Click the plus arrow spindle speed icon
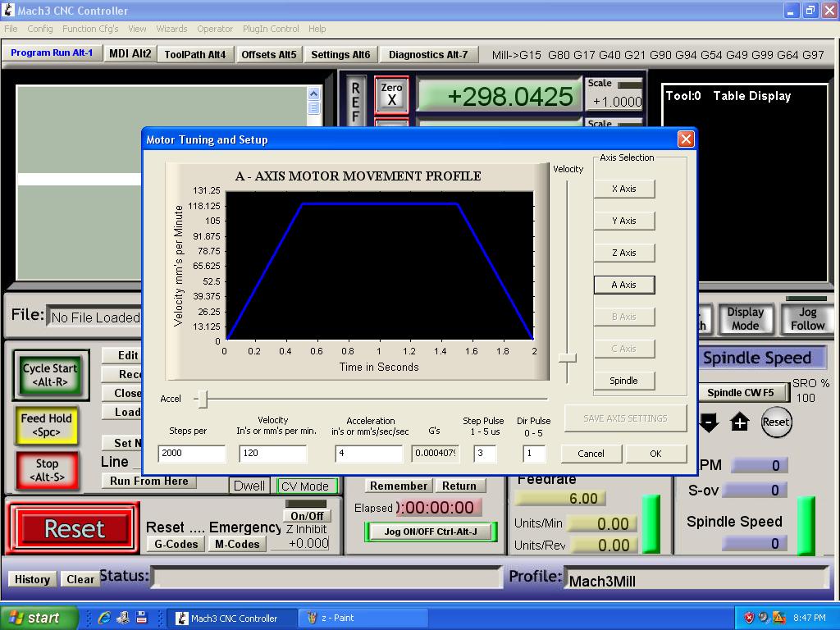This screenshot has height=630, width=840. 740,422
